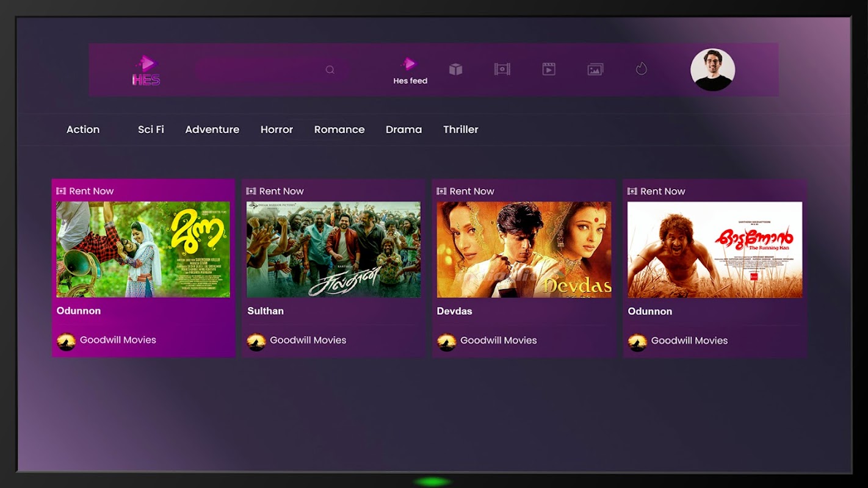Screen dimensions: 868x488
Task: Click the Goodwill Movies logo under Sulthan
Action: click(x=256, y=342)
